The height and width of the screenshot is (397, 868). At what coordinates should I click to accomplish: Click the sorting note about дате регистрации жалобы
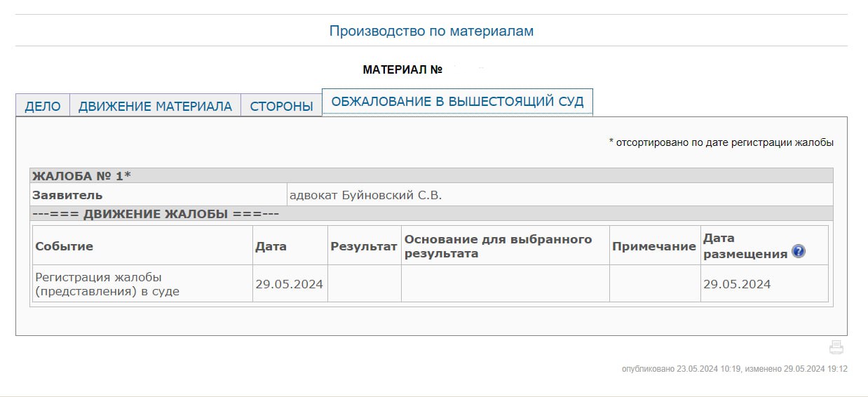coord(721,143)
